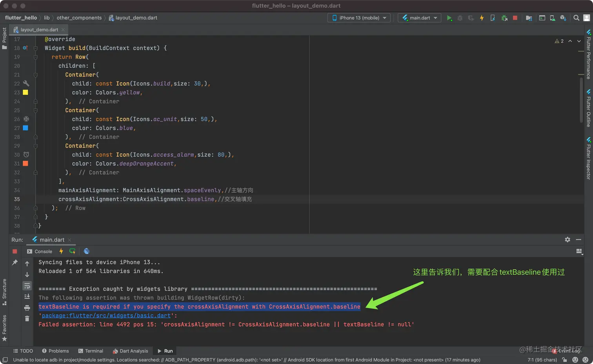This screenshot has height=364, width=593.
Task: Switch to the Console tab
Action: pyautogui.click(x=40, y=252)
